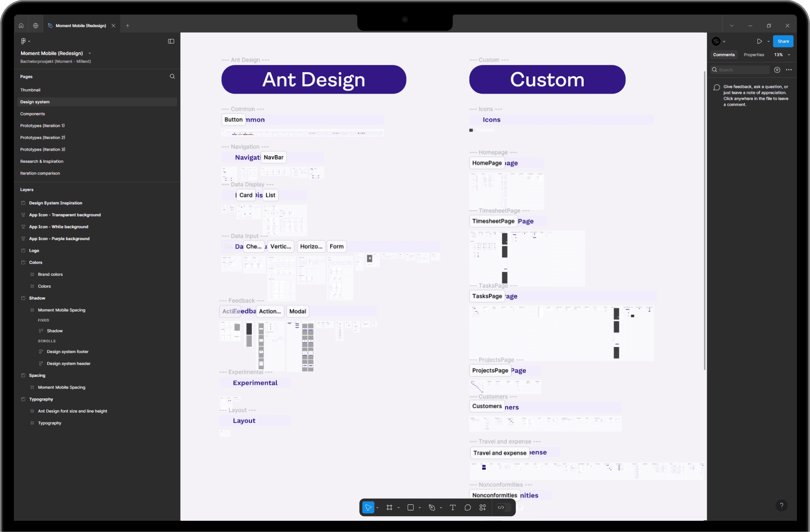Select the Pen tool

(432, 507)
